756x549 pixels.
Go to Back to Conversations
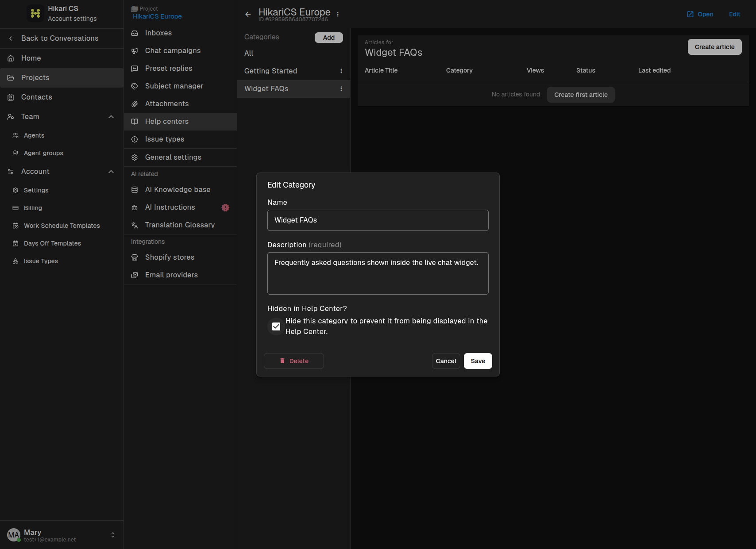[x=62, y=38]
